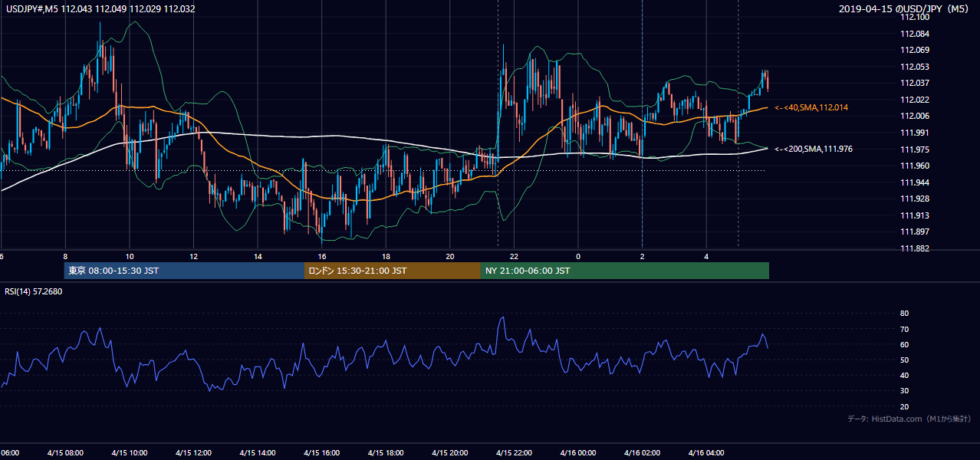980x460 pixels.
Task: Click price axis value 112.084
Action: pos(916,34)
